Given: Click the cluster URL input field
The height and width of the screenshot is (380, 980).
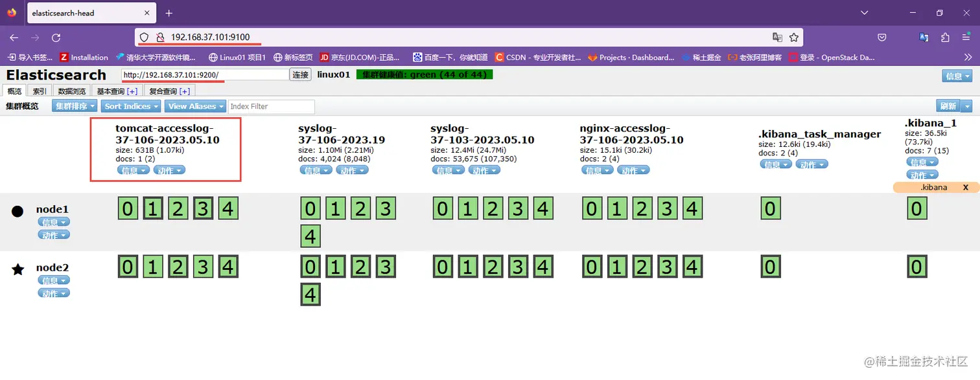Looking at the screenshot, I should click(205, 74).
